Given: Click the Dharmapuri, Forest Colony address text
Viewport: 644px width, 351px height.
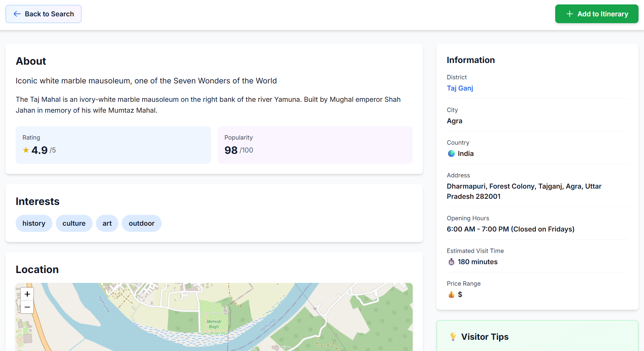Looking at the screenshot, I should pos(524,191).
